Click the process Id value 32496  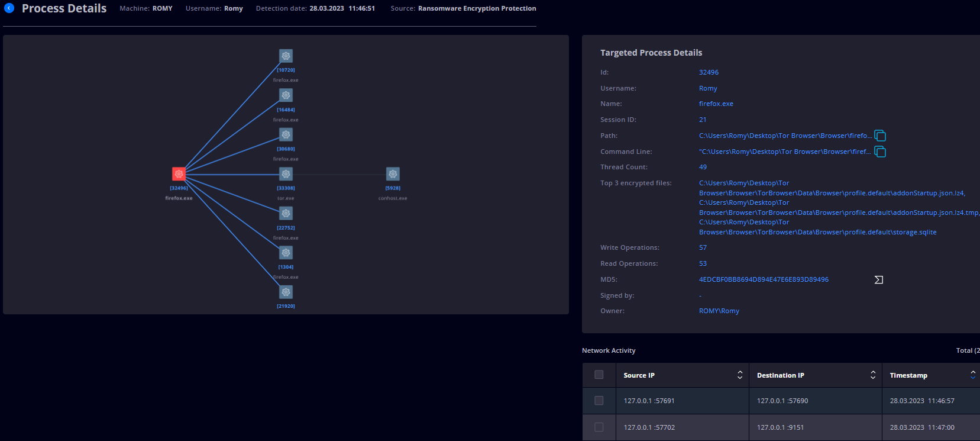[709, 72]
